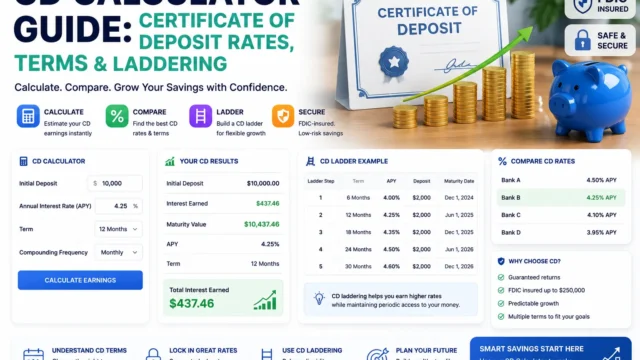Click the blue Calculate calculator icon
Screen dimensions: 640x360
coord(28,116)
